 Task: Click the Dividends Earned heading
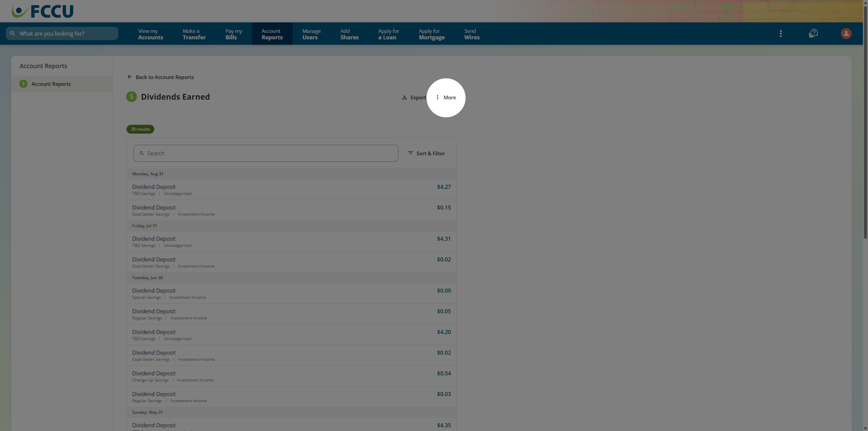(x=175, y=97)
